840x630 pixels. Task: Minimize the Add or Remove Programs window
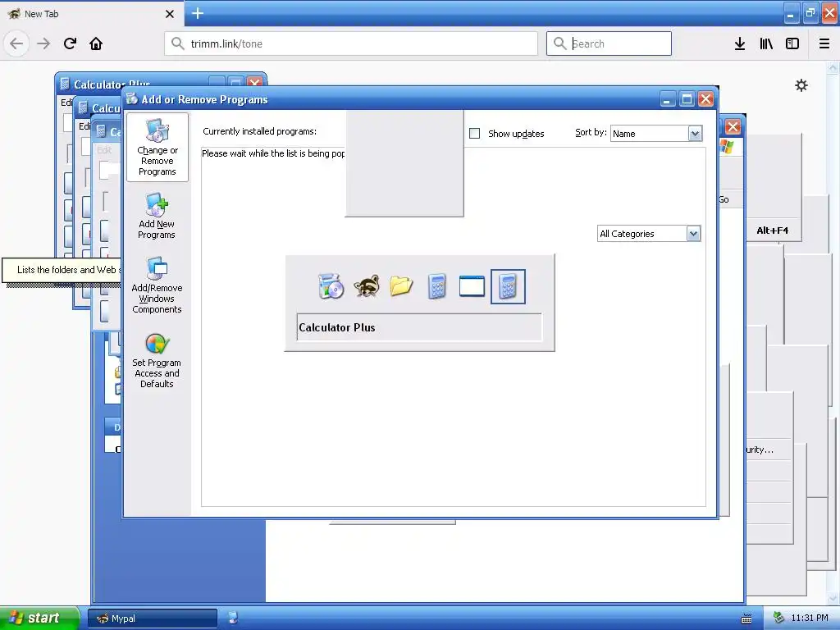point(668,99)
